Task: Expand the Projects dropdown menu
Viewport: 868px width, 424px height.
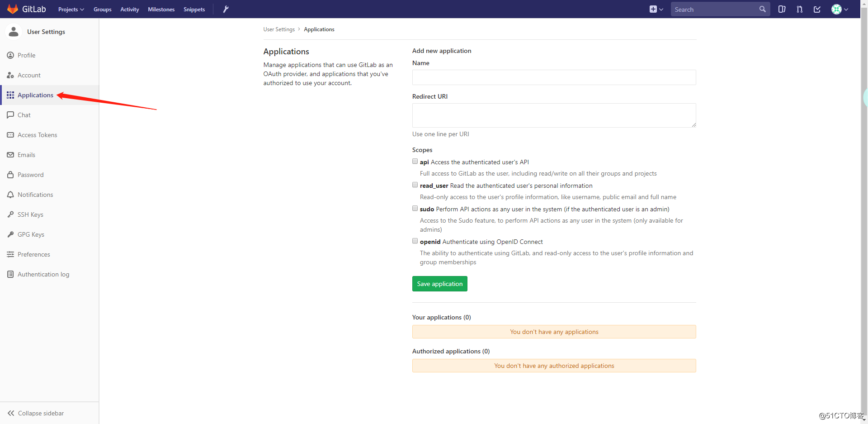Action: 71,9
